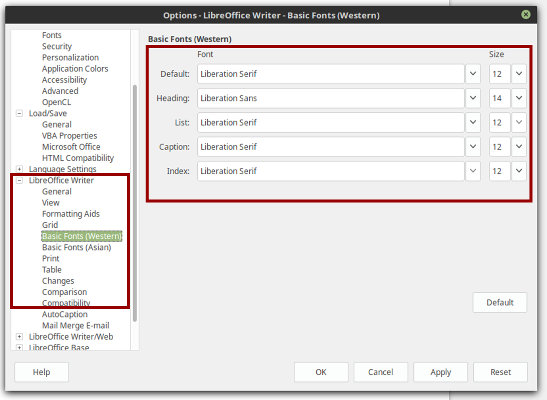This screenshot has height=400, width=547.
Task: Select Formatting Aids under LibreOffice Writer
Action: point(71,214)
